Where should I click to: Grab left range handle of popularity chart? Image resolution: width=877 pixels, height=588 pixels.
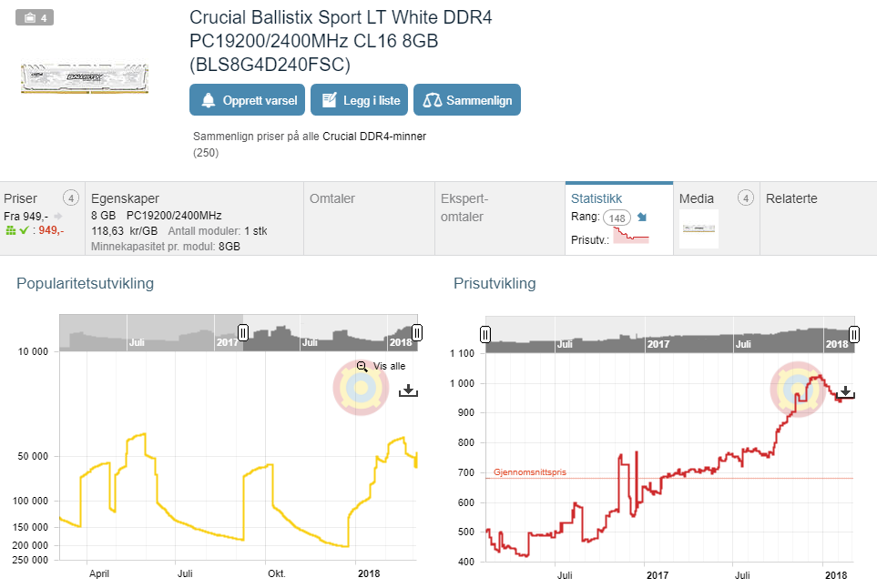tap(243, 332)
